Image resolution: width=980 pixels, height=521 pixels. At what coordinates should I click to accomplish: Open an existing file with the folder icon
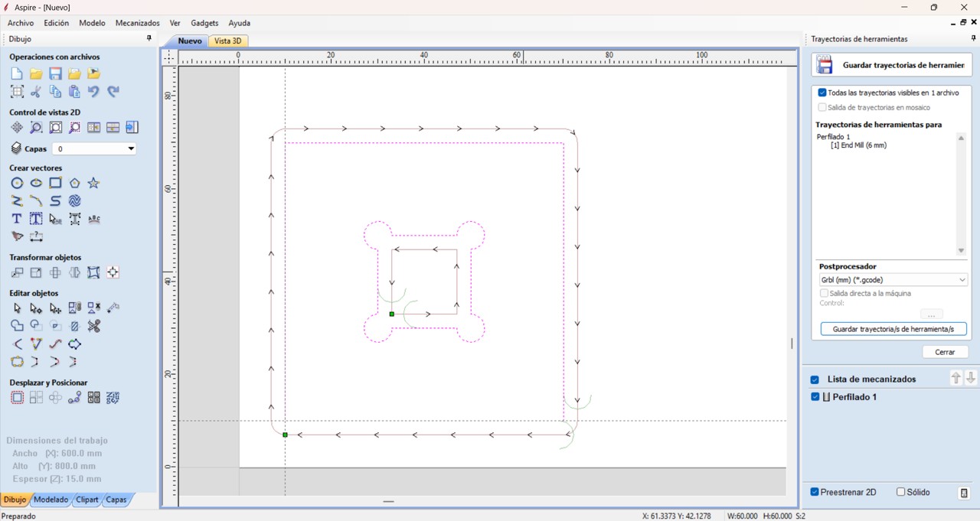[36, 73]
